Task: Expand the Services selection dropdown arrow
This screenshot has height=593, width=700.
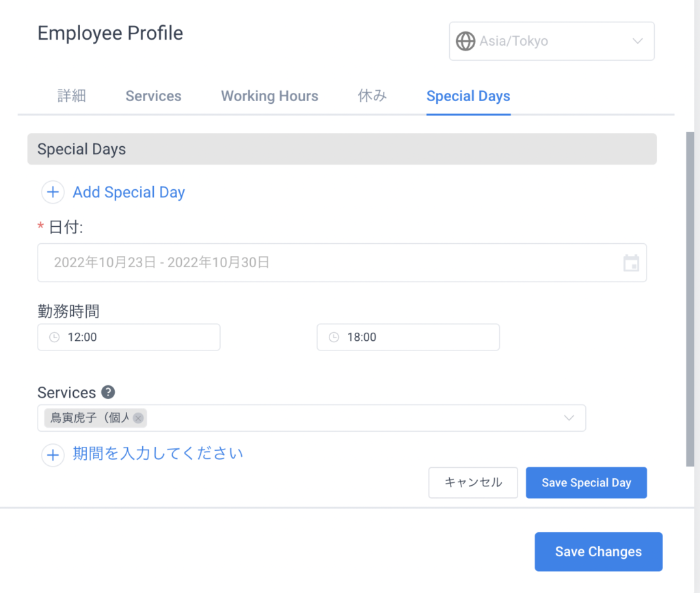Action: coord(569,418)
